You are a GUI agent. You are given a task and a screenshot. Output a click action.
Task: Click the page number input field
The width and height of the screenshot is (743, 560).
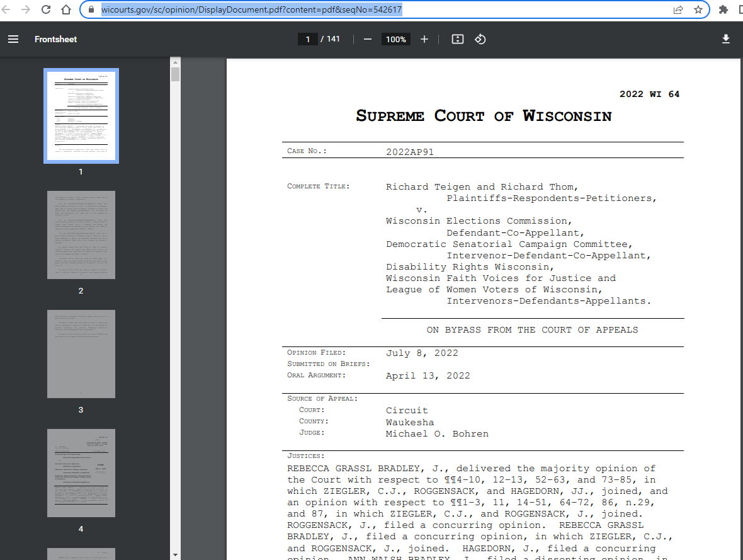click(307, 39)
